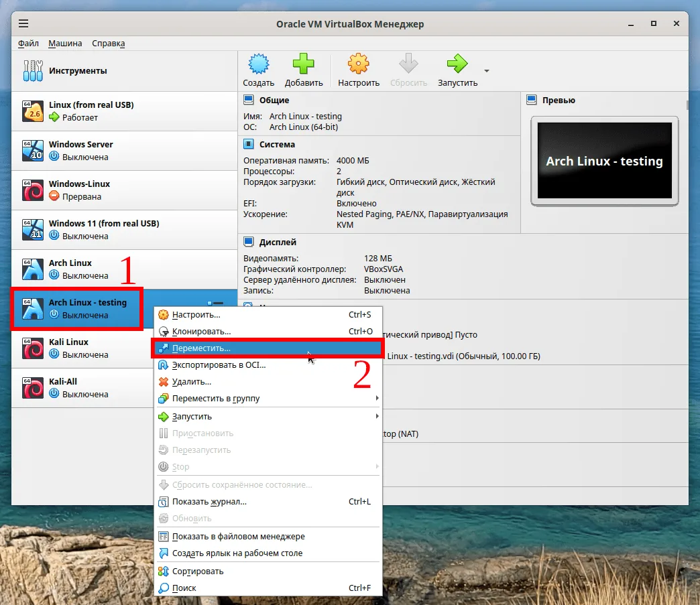Open the Машина menu

(x=64, y=44)
